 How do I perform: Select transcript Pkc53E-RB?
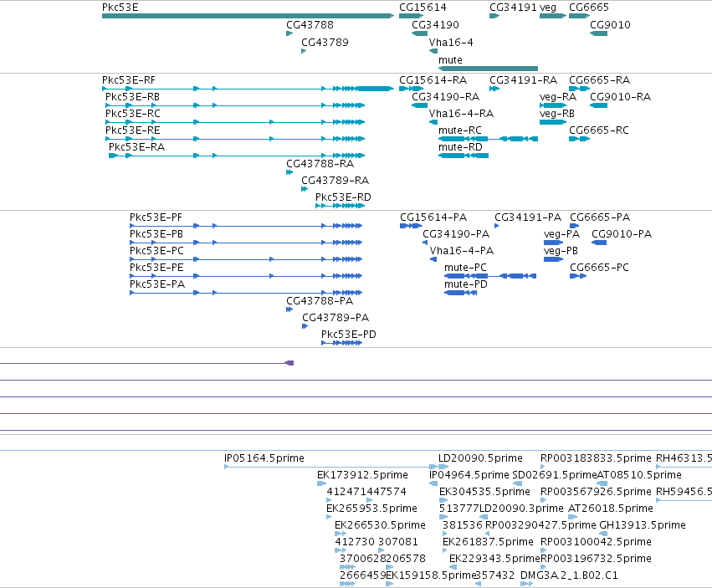coord(132,97)
